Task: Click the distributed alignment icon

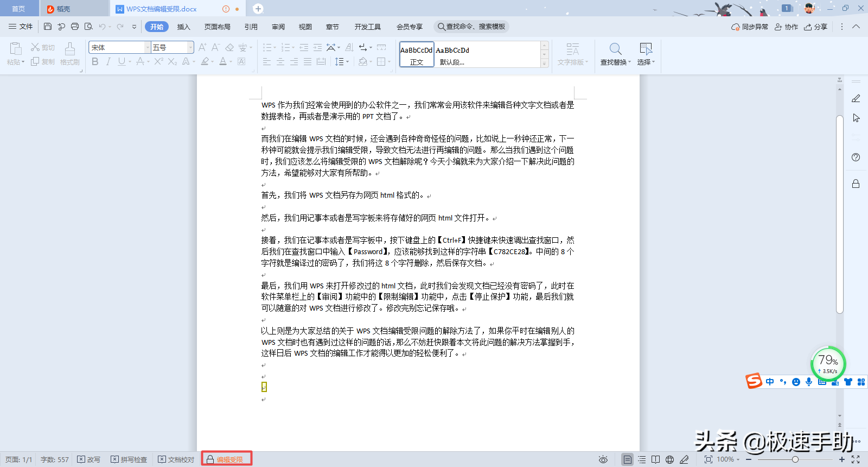Action: tap(321, 61)
